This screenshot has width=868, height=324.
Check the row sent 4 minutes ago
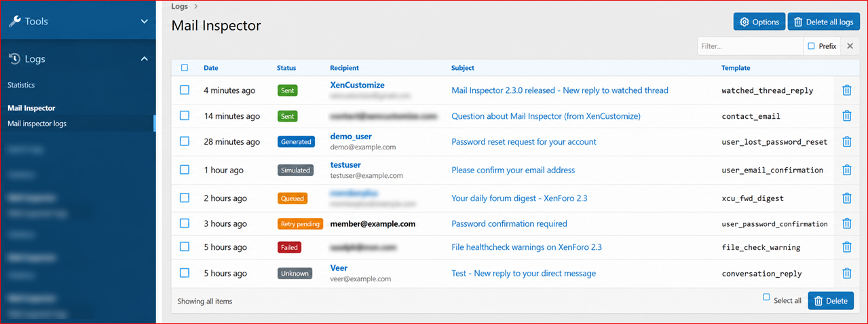tap(185, 90)
